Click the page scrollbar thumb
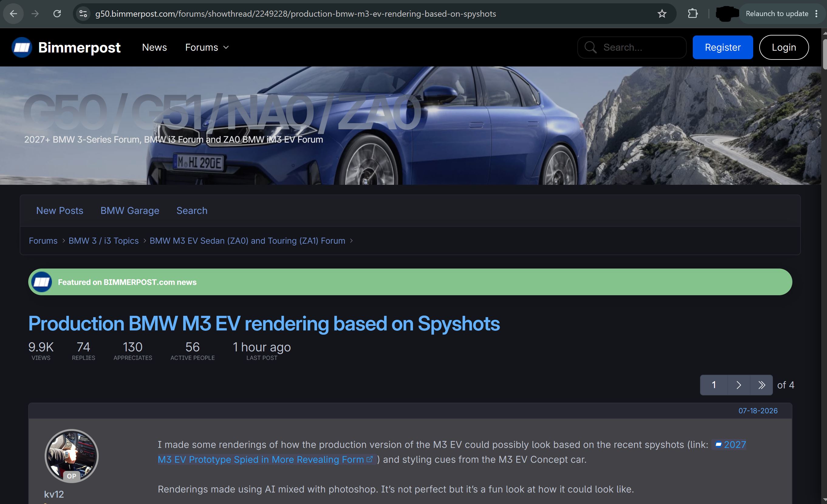Screen dimensions: 827x504 point(824,55)
